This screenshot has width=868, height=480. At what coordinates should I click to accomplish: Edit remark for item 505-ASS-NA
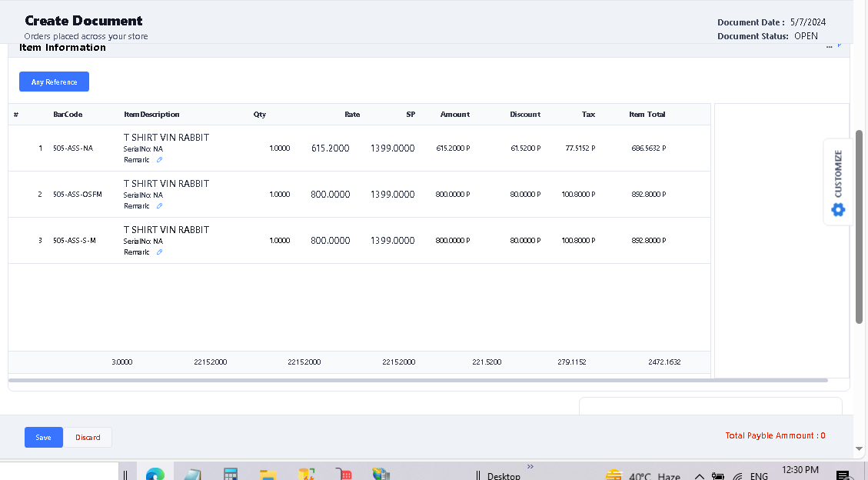(x=159, y=160)
